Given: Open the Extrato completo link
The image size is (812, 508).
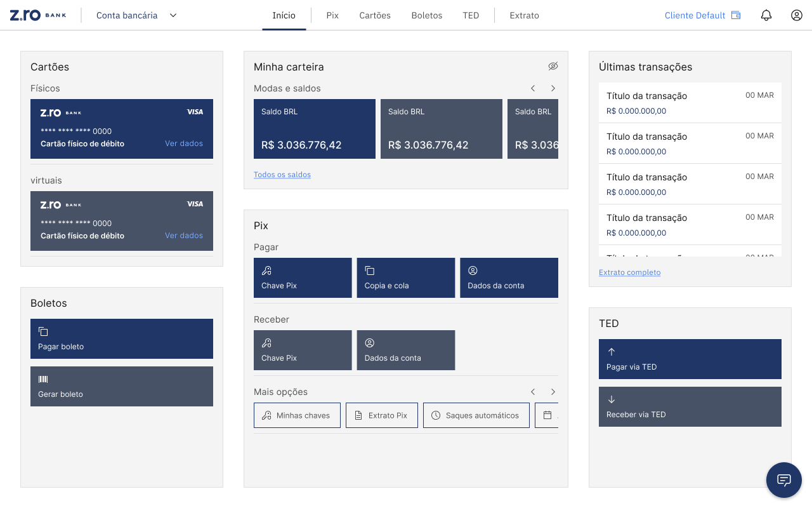Looking at the screenshot, I should pos(629,272).
